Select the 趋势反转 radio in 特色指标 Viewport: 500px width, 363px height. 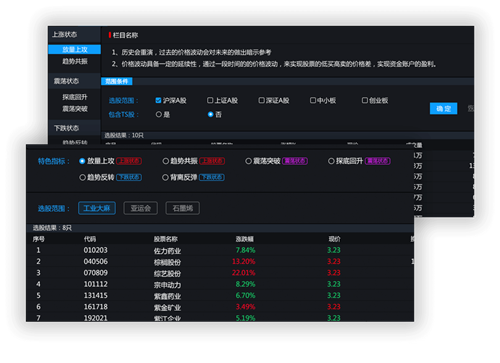coord(82,177)
